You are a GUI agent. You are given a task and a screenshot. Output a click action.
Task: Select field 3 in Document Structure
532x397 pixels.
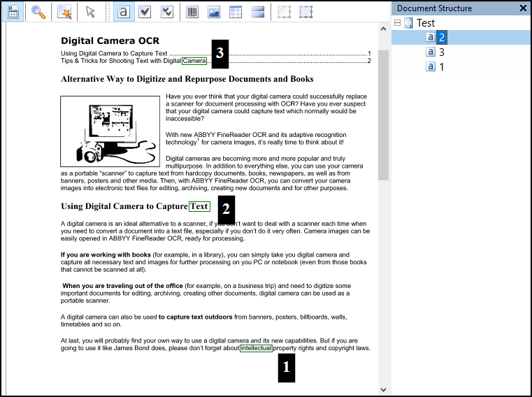coord(441,52)
